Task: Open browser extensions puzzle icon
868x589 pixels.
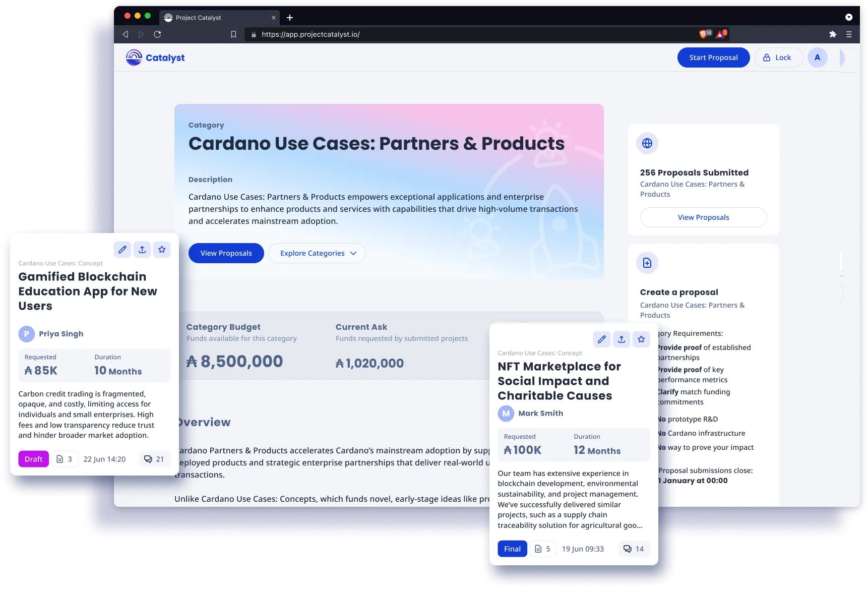Action: (x=833, y=34)
